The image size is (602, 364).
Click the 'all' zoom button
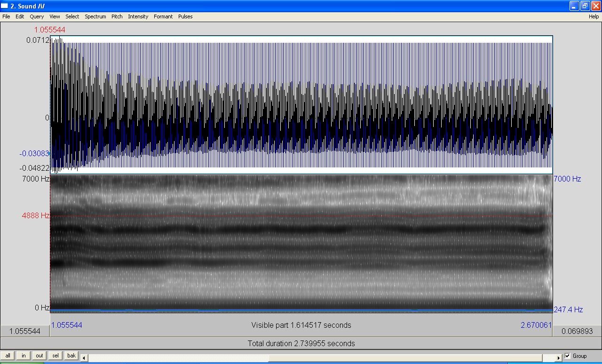tap(8, 356)
